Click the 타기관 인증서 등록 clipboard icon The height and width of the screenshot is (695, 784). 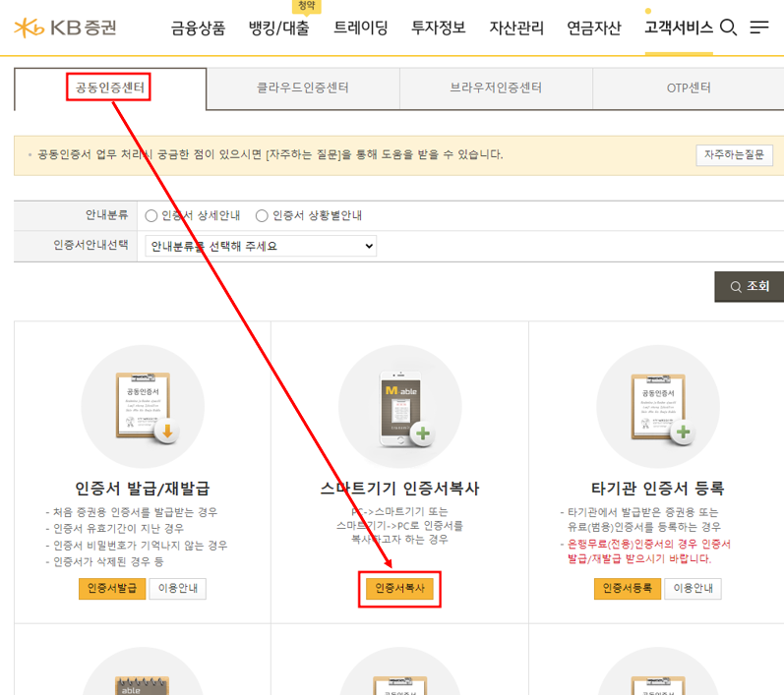click(661, 408)
